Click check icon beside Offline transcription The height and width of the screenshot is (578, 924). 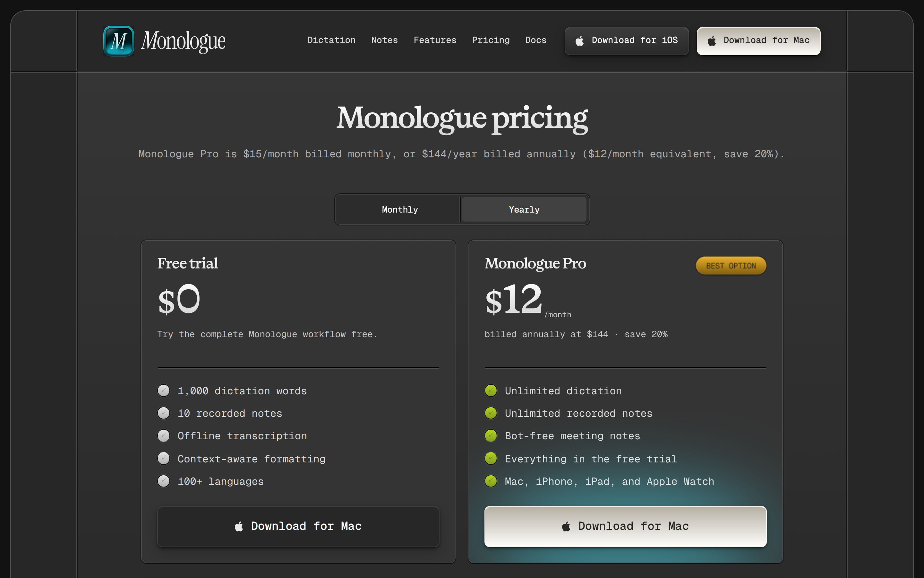pyautogui.click(x=164, y=436)
